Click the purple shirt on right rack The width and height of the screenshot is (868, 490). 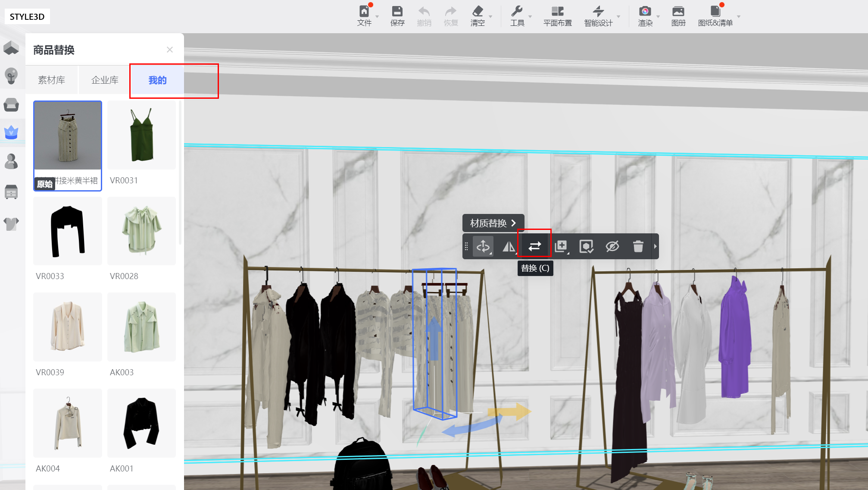point(735,338)
